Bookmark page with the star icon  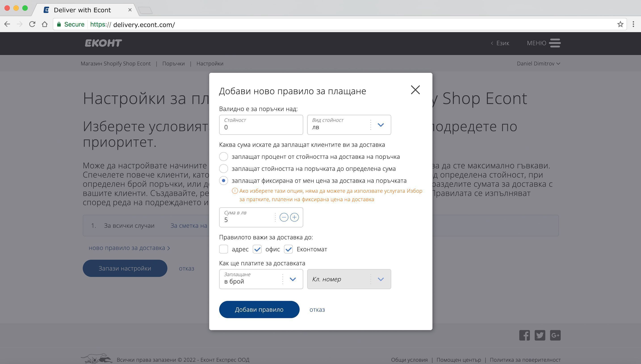click(620, 24)
